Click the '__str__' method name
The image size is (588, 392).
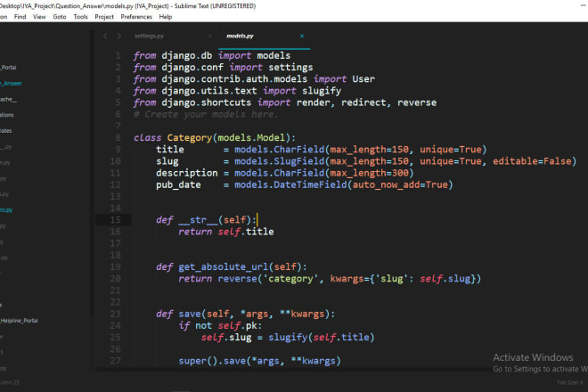[198, 220]
